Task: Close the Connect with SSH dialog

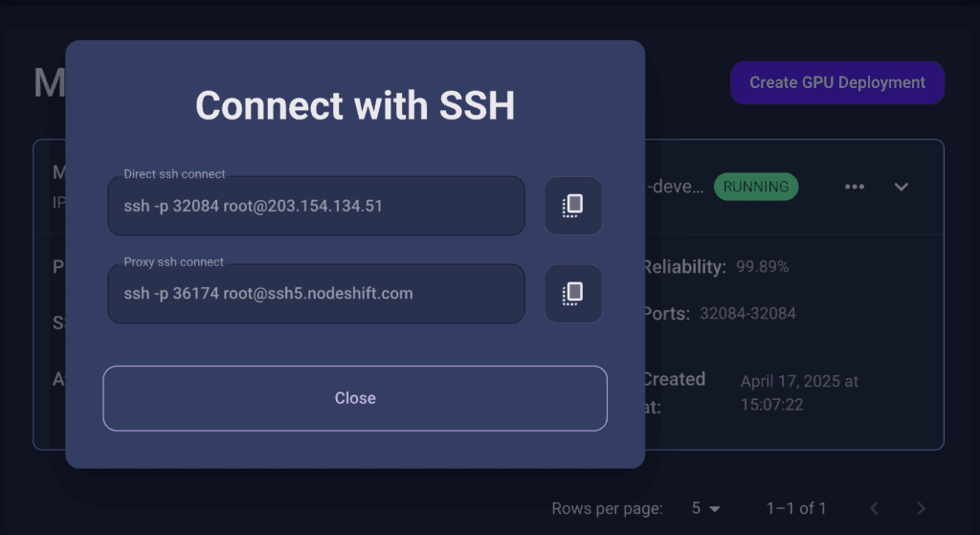Action: pyautogui.click(x=355, y=398)
